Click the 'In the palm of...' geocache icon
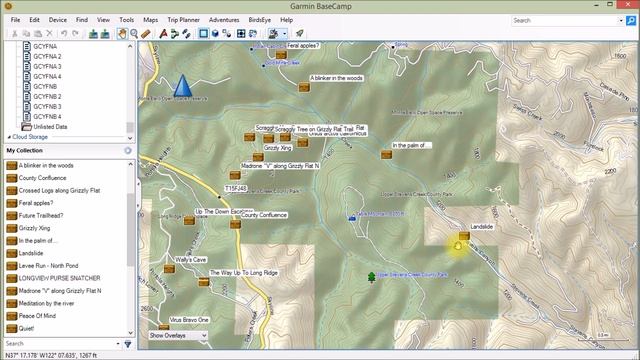 [386, 155]
